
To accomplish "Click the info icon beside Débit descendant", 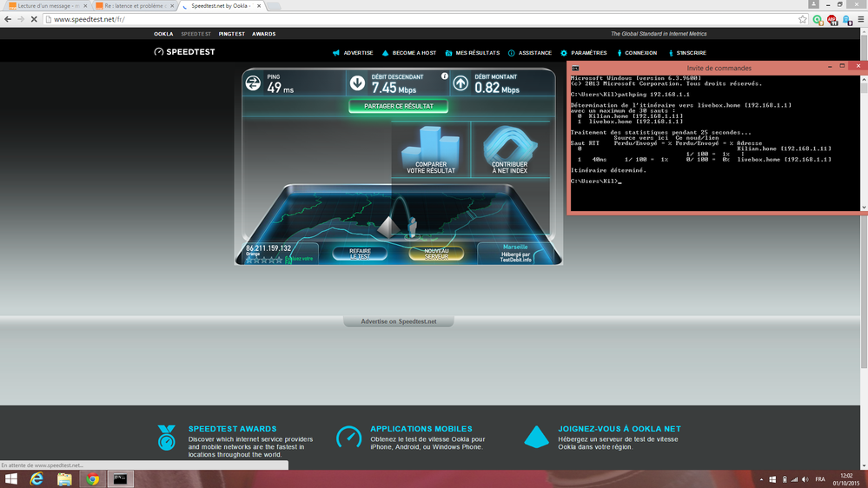I will 445,76.
